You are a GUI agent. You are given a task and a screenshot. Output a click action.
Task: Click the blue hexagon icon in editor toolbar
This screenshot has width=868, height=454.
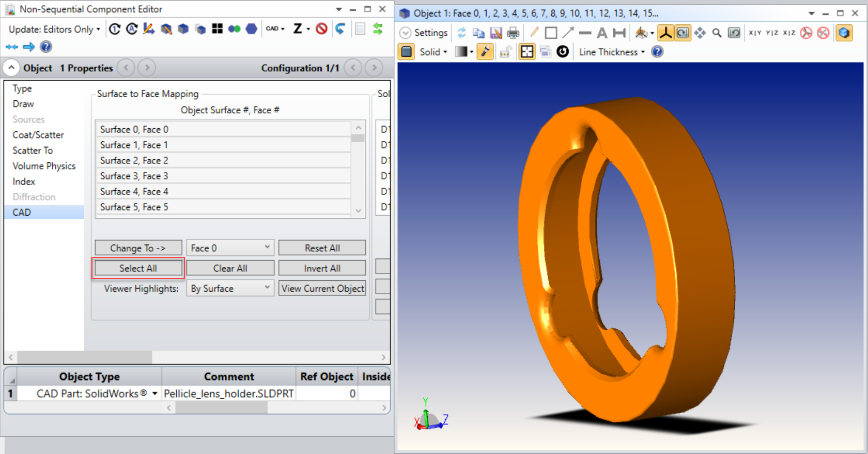click(252, 29)
